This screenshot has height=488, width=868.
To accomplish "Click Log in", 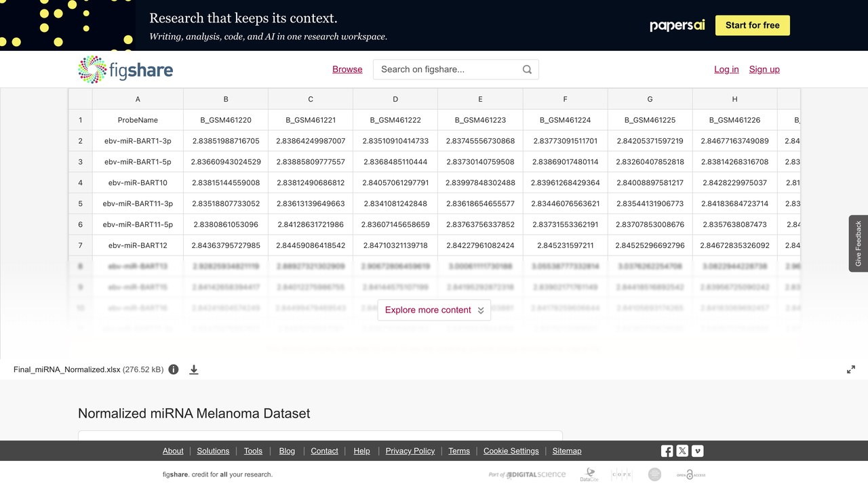I will pyautogui.click(x=726, y=69).
